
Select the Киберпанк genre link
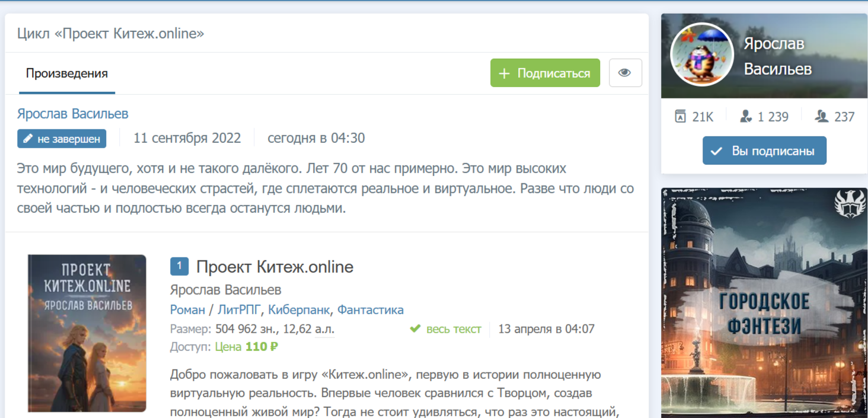(300, 309)
